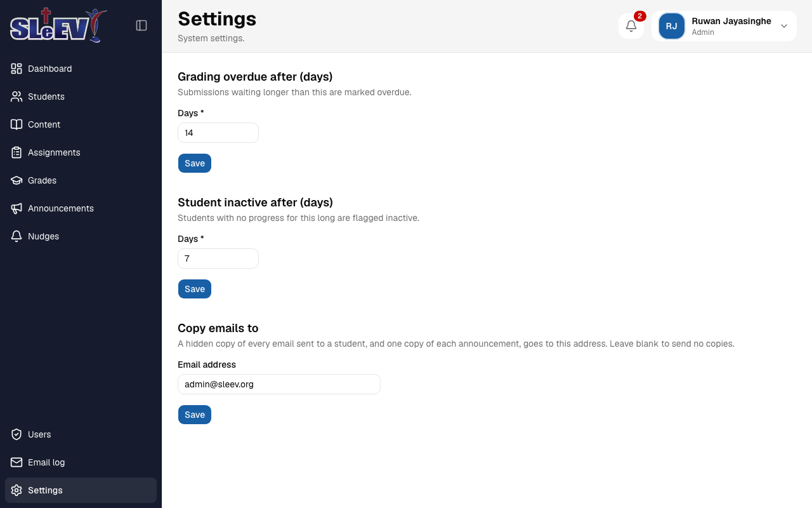Click Ruwan Jayasinghe name text
The image size is (812, 508).
click(x=731, y=21)
